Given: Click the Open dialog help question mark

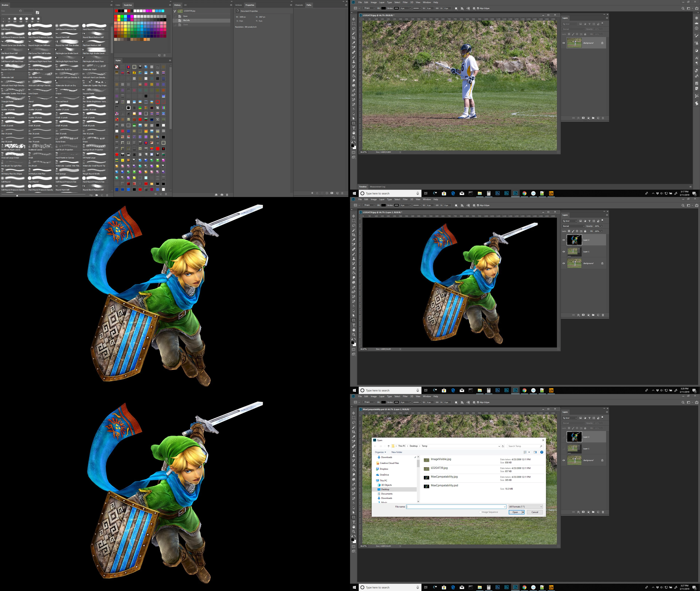Looking at the screenshot, I should 542,452.
